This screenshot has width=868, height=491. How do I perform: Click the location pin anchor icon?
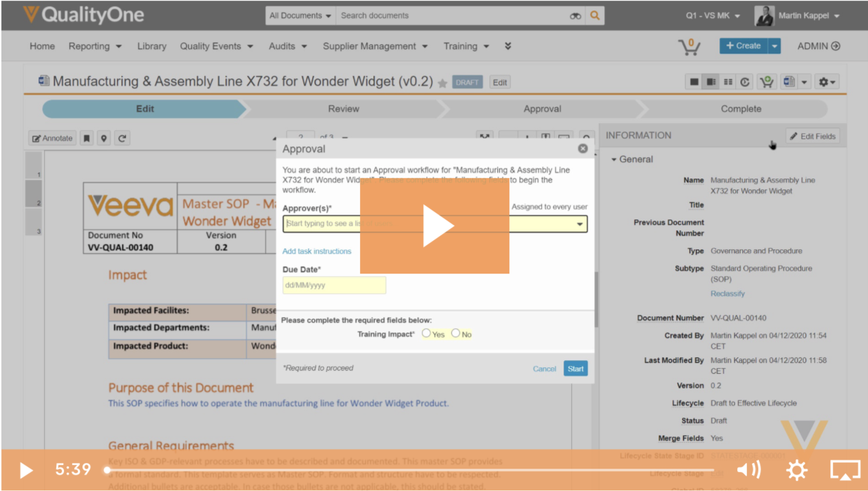[x=104, y=138]
